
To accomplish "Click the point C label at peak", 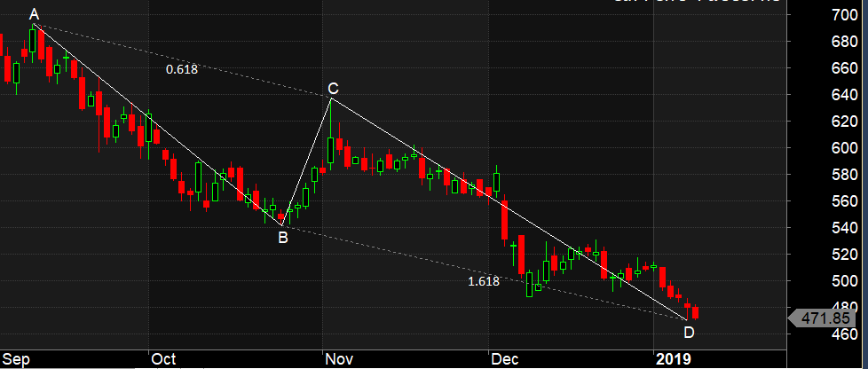I will coord(333,88).
